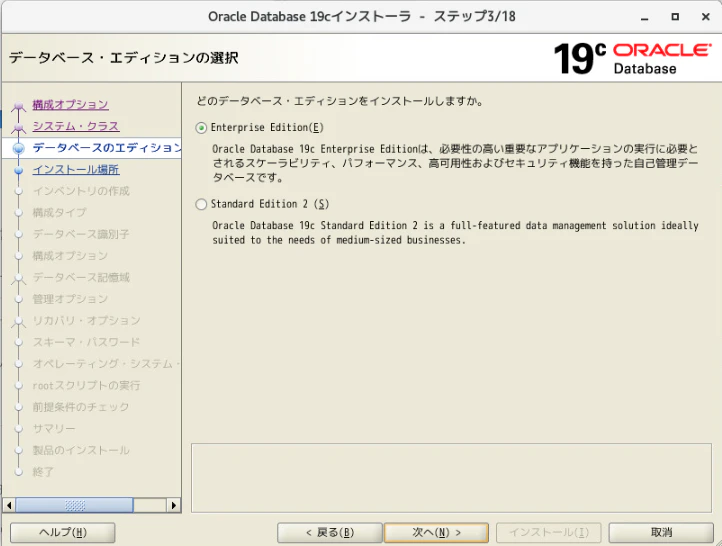Click the Oracle 19c Database logo
The image size is (722, 546).
click(x=632, y=58)
